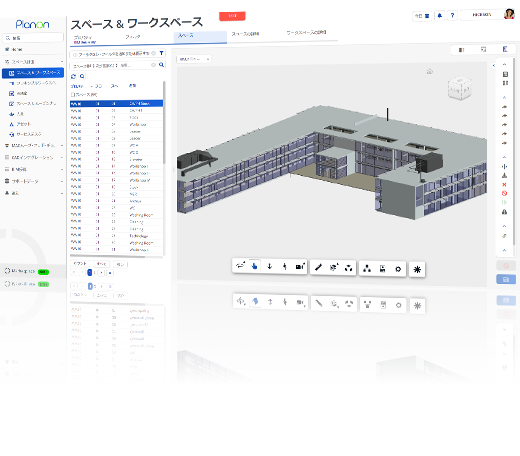Open the dropdown at top-left of viewer
Viewport: 520px width, 456px height.
click(x=194, y=59)
